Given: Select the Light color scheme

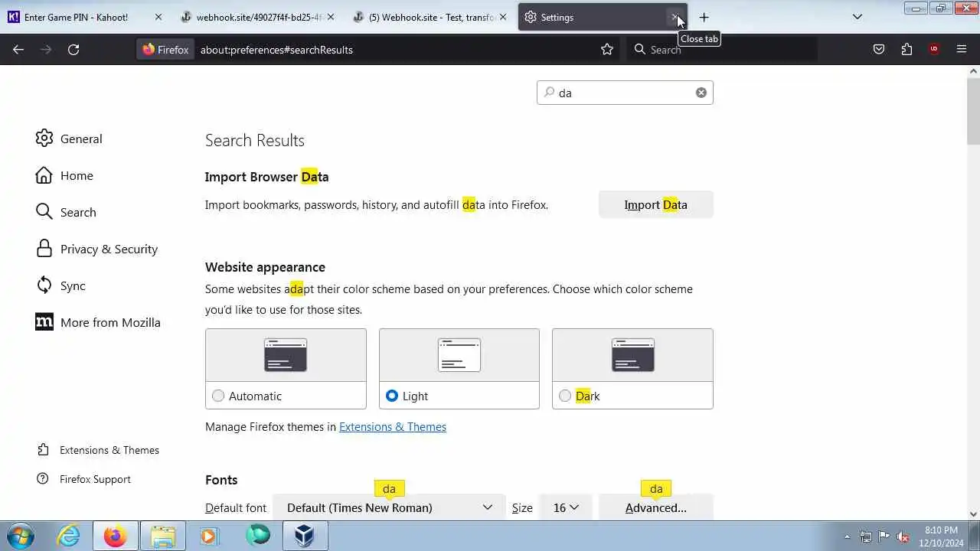Looking at the screenshot, I should click(392, 396).
